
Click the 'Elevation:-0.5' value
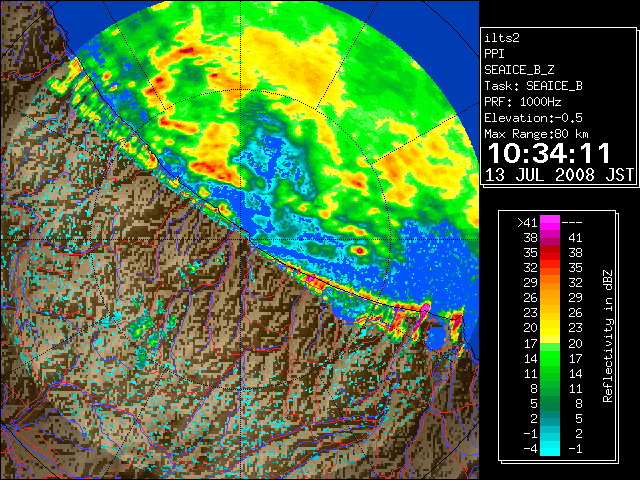click(533, 118)
